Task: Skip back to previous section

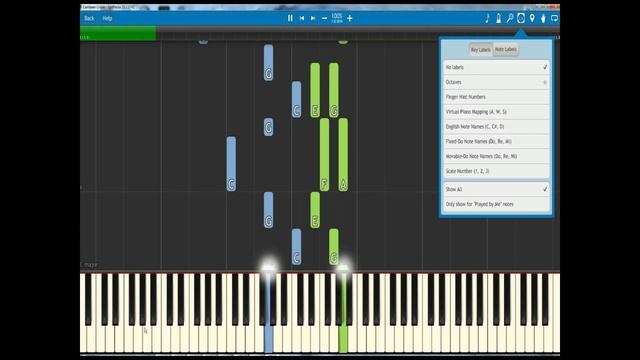Action: (x=302, y=18)
